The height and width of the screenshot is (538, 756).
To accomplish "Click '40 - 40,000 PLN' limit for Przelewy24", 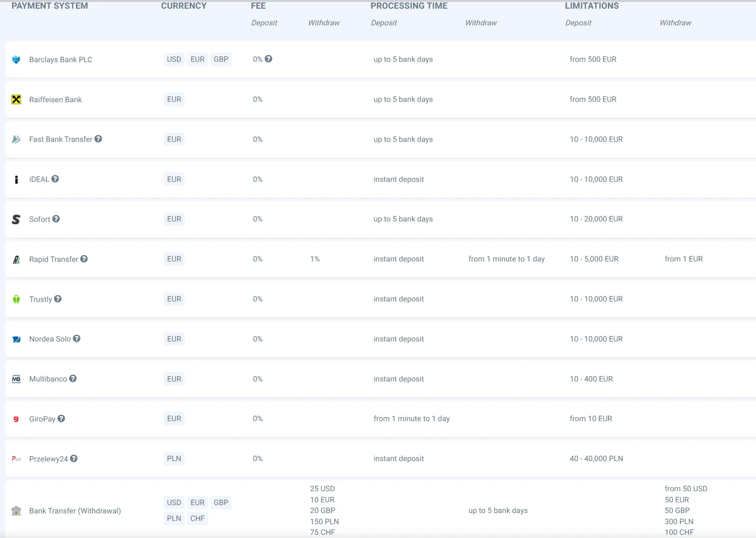I will (596, 459).
